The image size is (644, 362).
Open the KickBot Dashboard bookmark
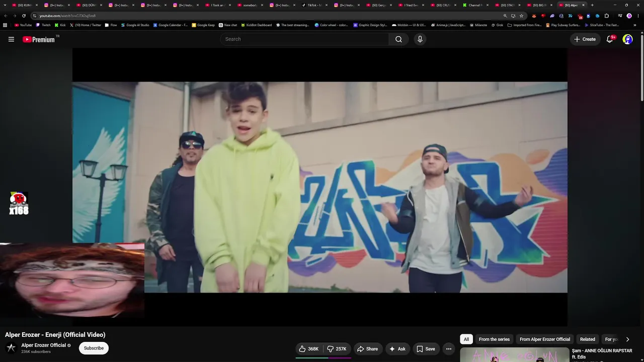coord(257,25)
